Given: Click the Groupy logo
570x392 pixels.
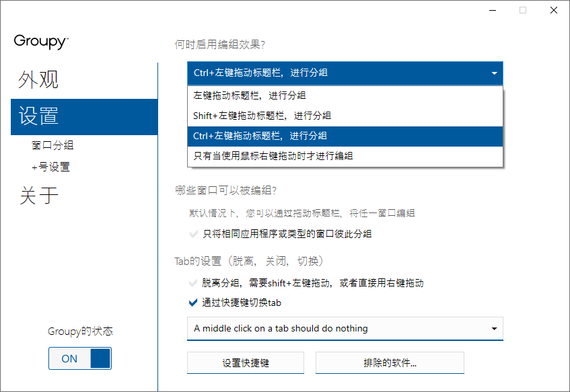Looking at the screenshot, I should (41, 42).
